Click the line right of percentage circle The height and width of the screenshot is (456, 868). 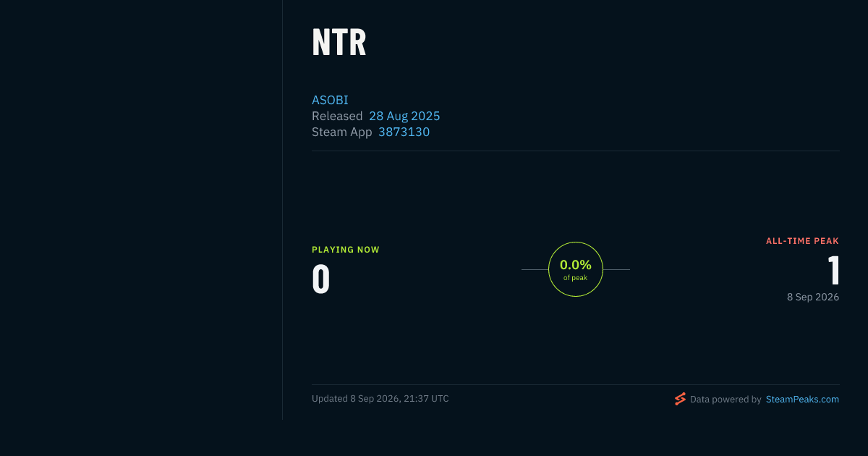[x=616, y=269]
